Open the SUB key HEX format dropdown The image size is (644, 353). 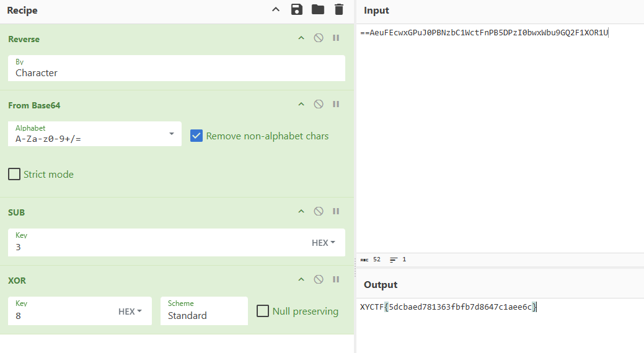323,243
